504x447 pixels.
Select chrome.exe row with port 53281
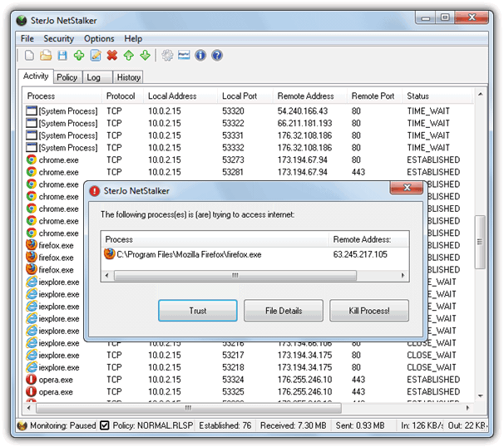click(248, 172)
